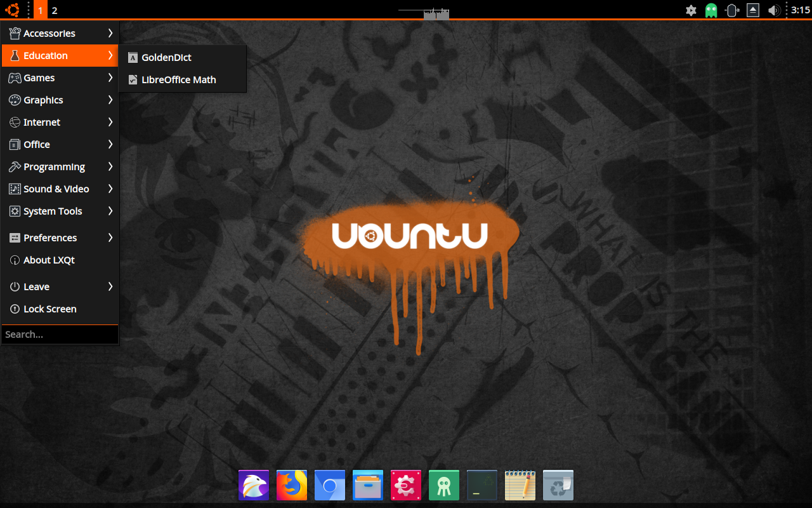This screenshot has width=812, height=508.
Task: Open the volume speaker control
Action: [773, 10]
